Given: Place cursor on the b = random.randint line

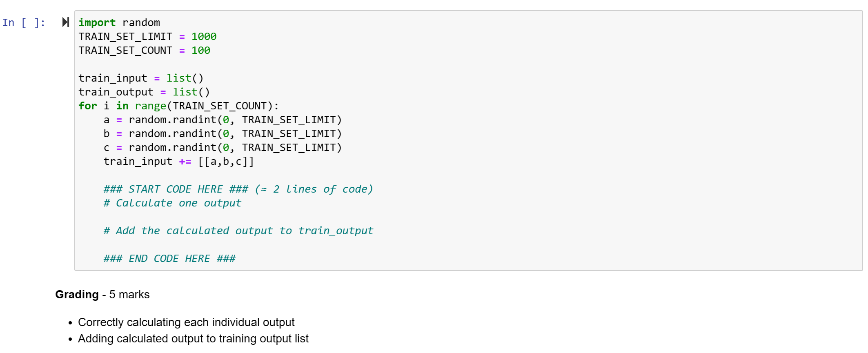Looking at the screenshot, I should pyautogui.click(x=223, y=133).
